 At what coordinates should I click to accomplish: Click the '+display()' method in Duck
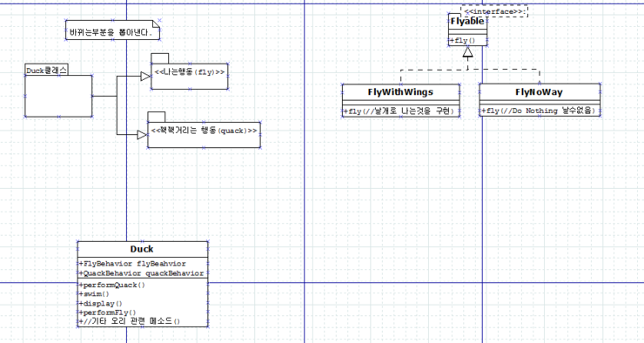pos(101,304)
